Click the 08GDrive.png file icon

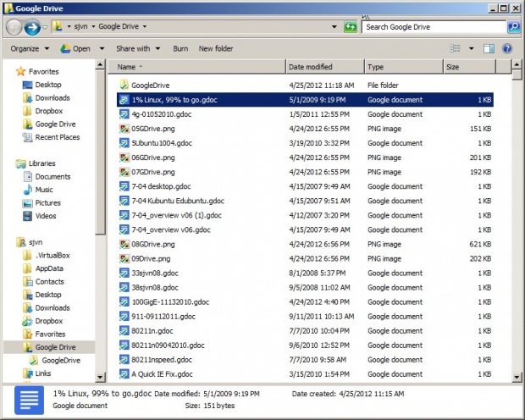click(124, 244)
